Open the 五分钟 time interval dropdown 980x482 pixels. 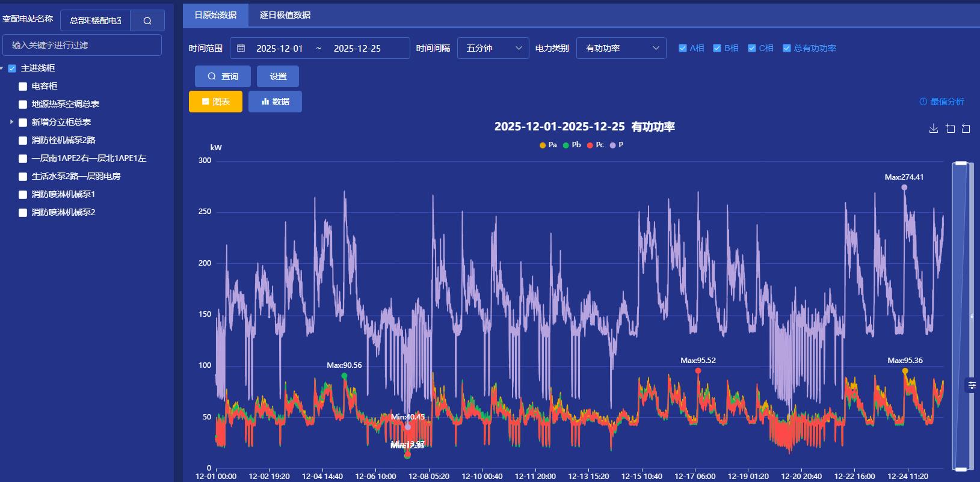coord(493,48)
